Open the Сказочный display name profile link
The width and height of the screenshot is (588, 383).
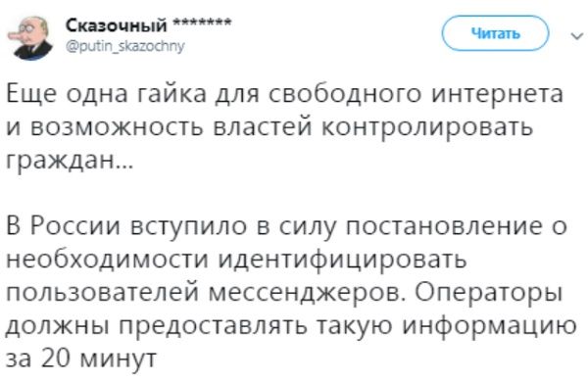click(x=117, y=25)
